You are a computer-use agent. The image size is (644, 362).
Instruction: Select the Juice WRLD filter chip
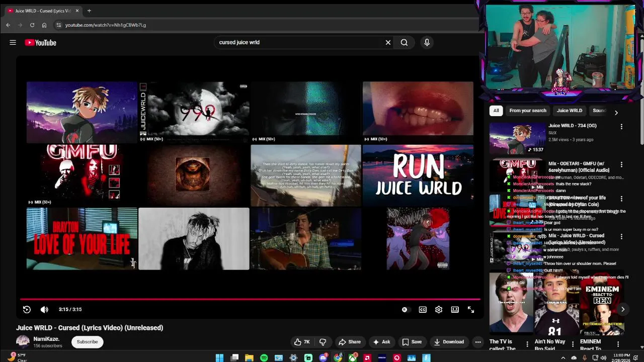pos(570,111)
